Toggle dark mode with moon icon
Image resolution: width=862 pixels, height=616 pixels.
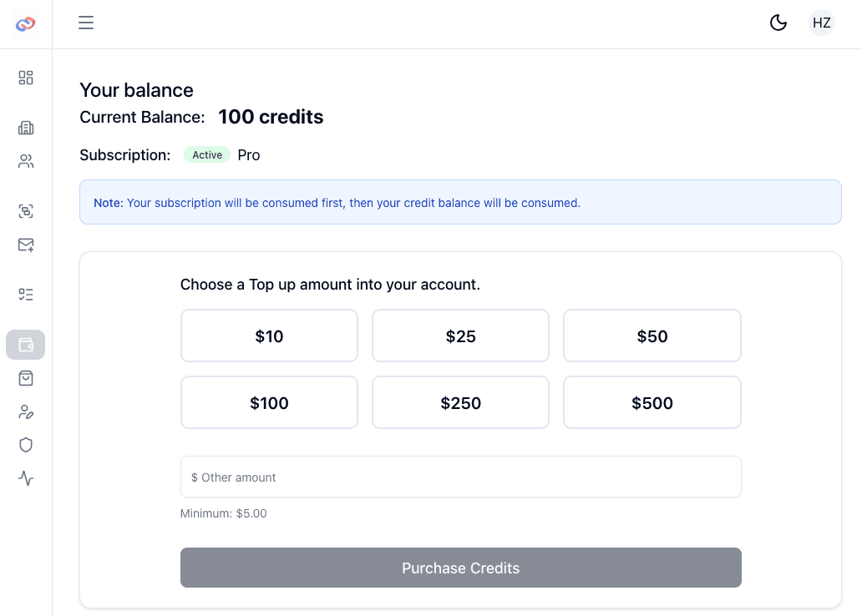coord(778,23)
